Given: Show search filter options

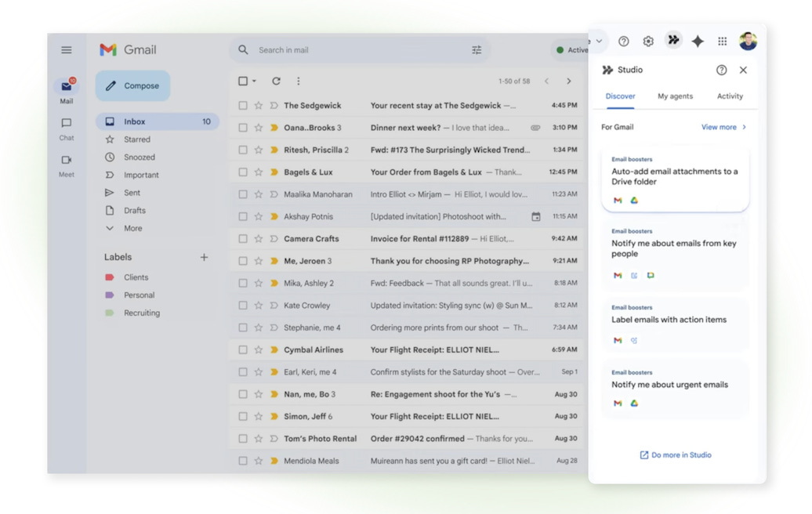Looking at the screenshot, I should [477, 49].
